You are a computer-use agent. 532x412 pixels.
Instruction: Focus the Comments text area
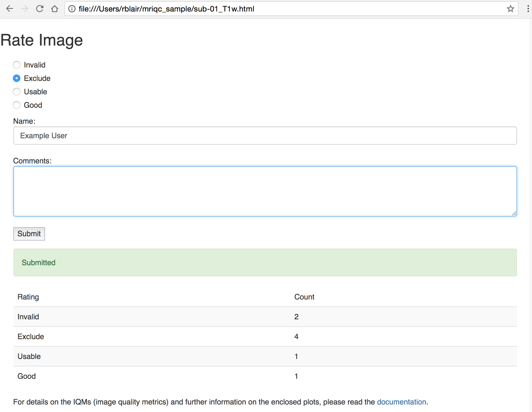pos(265,191)
